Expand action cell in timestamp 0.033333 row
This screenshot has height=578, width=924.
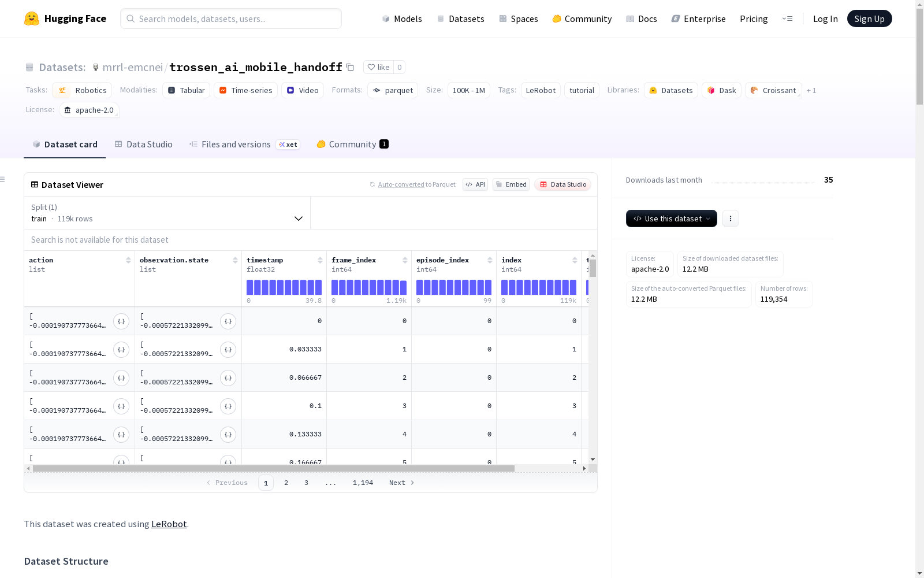[x=121, y=350]
